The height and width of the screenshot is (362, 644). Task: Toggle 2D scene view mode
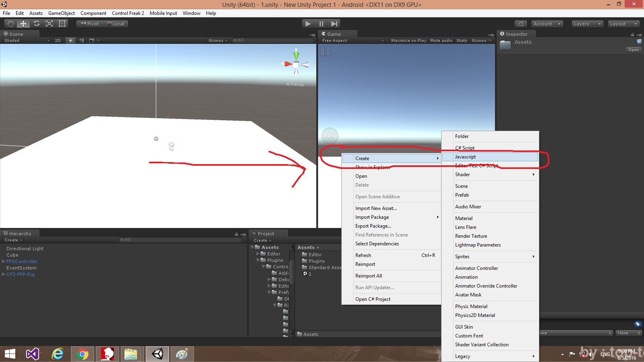[x=58, y=40]
